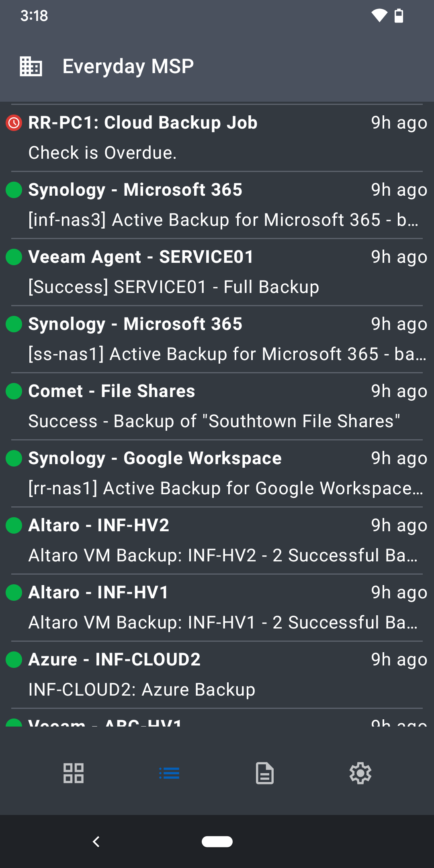Image resolution: width=434 pixels, height=868 pixels.
Task: Tap the building icon beside Everyday MSP
Action: [31, 66]
